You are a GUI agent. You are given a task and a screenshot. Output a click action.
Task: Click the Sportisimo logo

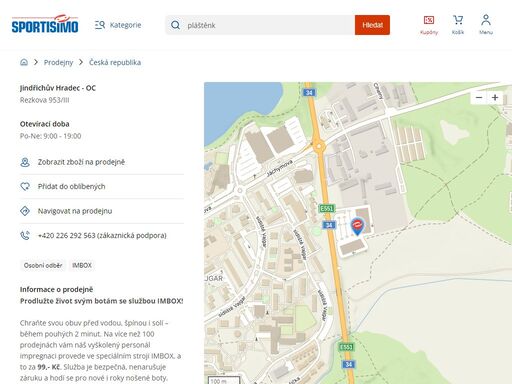[x=45, y=24]
